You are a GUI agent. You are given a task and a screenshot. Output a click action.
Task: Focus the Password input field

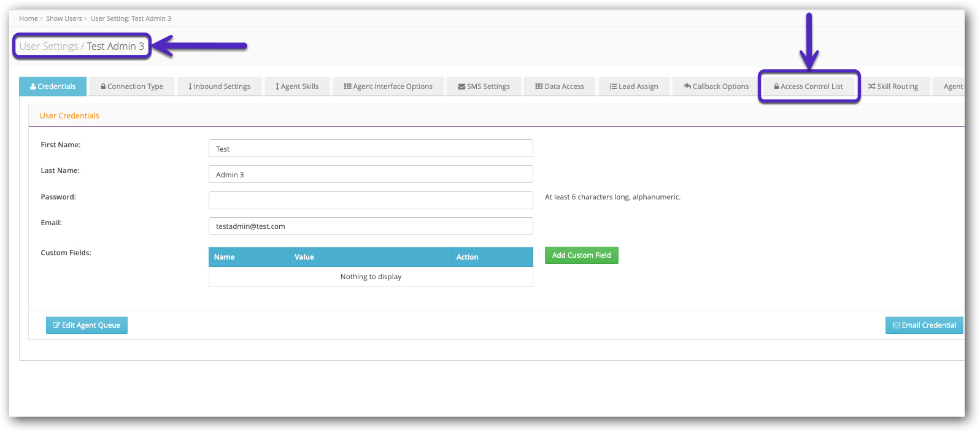click(371, 200)
